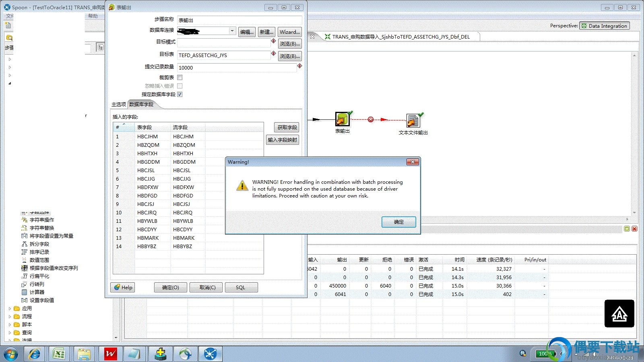Close the execution results pane with red X
The width and height of the screenshot is (644, 362).
click(634, 229)
